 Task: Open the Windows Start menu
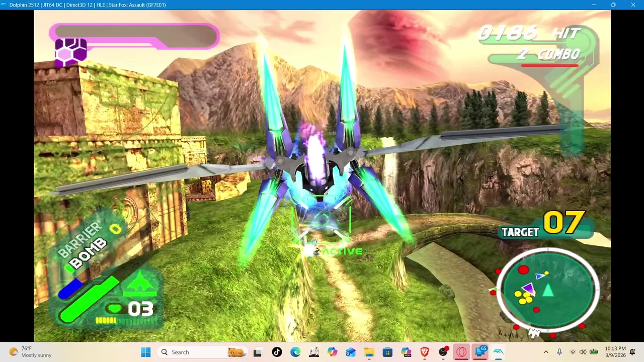[x=145, y=352]
